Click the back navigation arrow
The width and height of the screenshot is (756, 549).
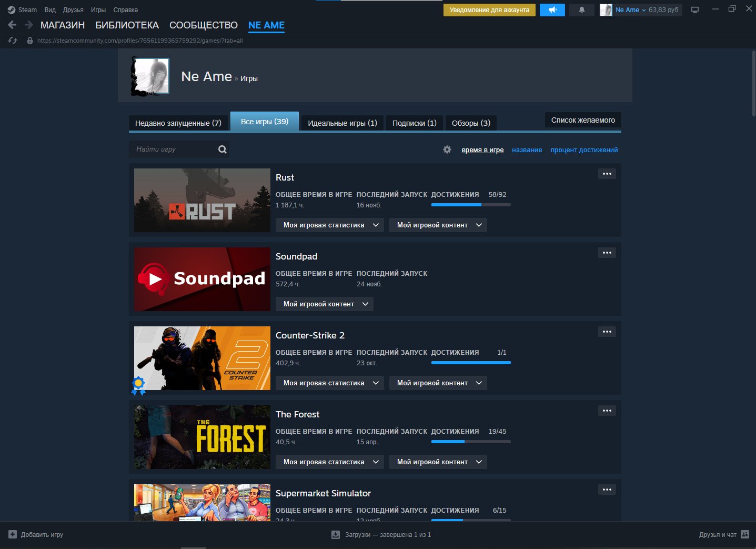12,25
